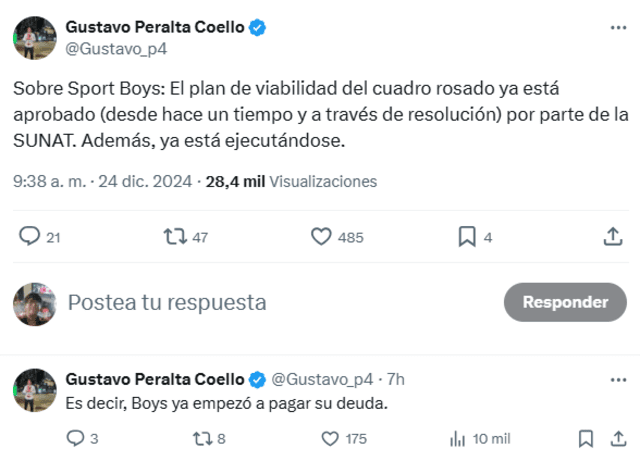Click verified badge next to main author

pyautogui.click(x=257, y=28)
